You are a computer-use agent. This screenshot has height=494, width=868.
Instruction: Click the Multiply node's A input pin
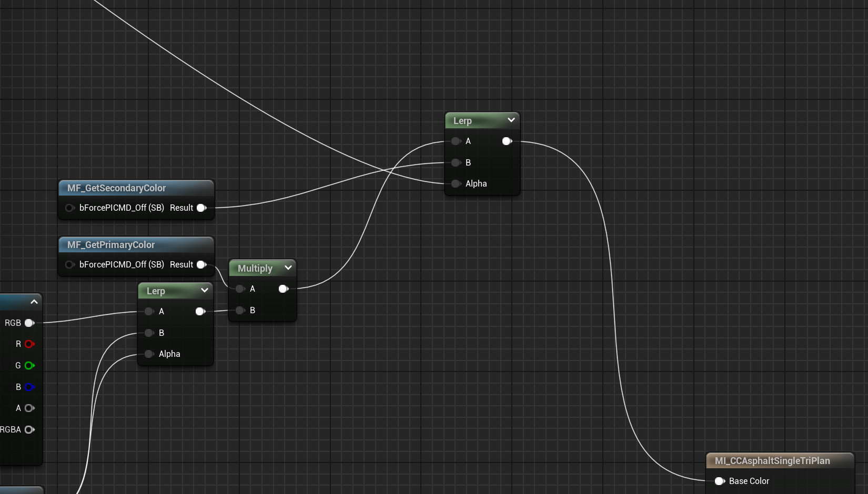click(x=240, y=289)
